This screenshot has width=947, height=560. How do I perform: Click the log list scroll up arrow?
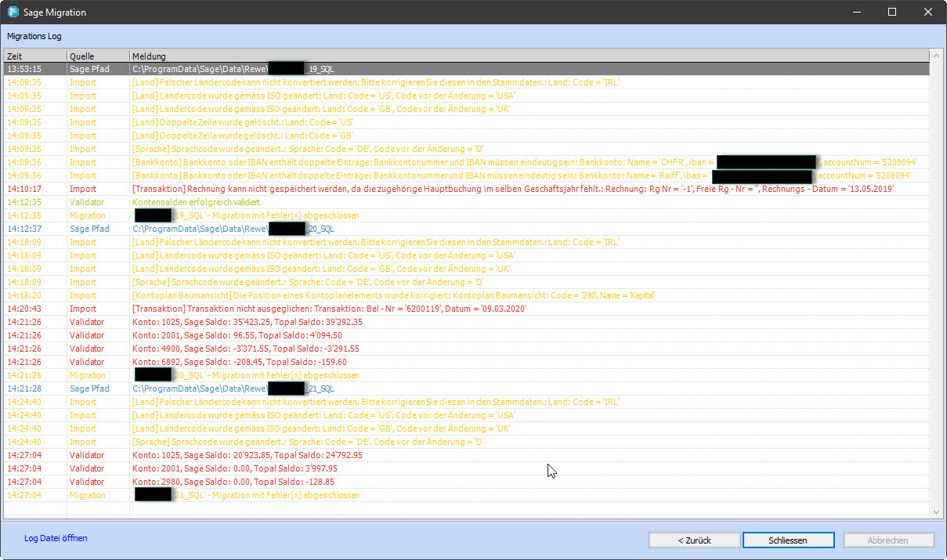tap(936, 56)
